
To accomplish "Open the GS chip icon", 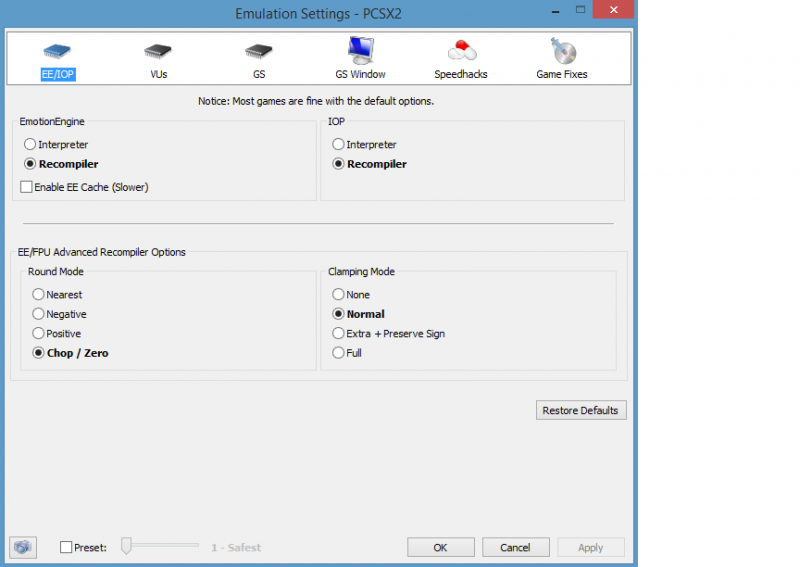I will click(x=259, y=51).
